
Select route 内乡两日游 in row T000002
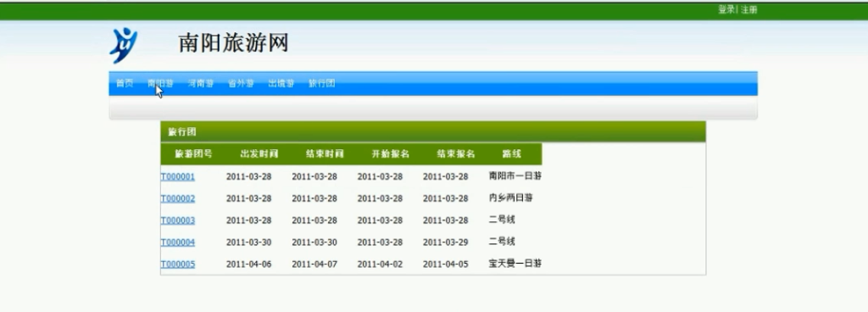pos(510,198)
